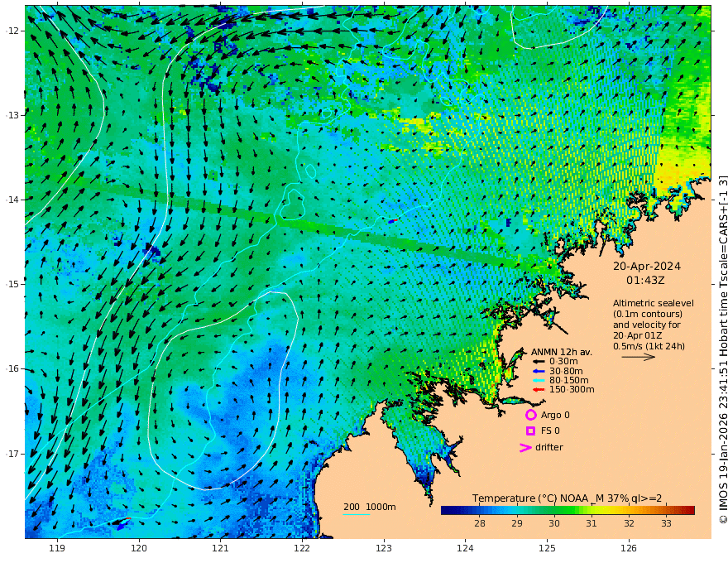Image resolution: width=728 pixels, height=563 pixels.
Task: Click the '0-30m' depth label
Action: tap(563, 362)
